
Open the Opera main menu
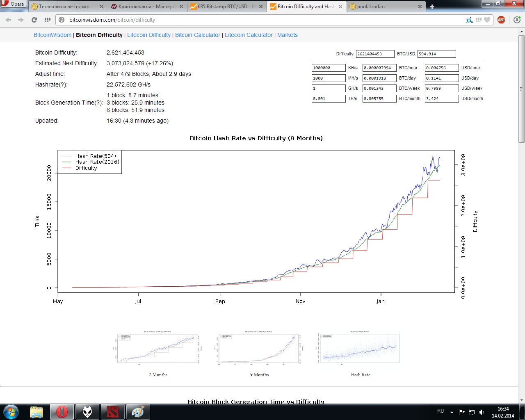click(13, 4)
